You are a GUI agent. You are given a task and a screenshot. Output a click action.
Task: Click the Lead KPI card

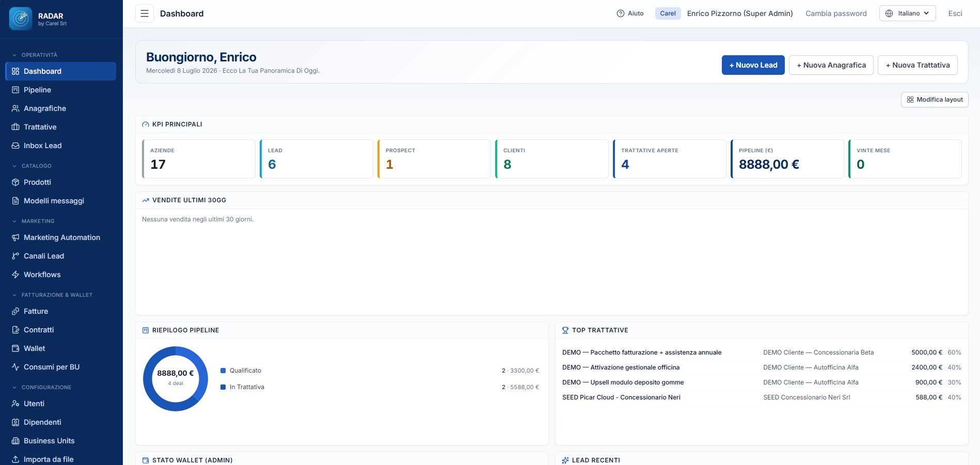(x=317, y=159)
